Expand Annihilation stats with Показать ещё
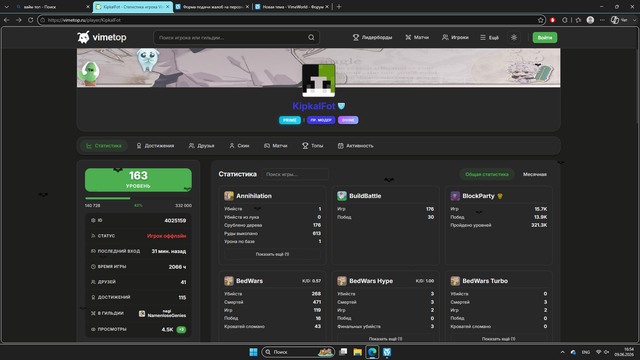Viewport: 640px width, 360px height. (x=272, y=254)
